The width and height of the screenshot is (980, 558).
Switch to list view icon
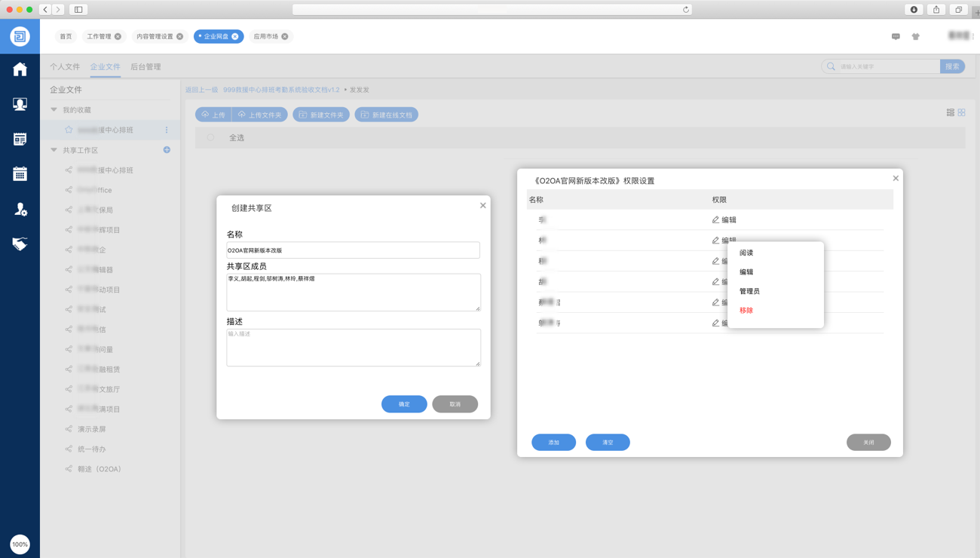[x=950, y=112]
